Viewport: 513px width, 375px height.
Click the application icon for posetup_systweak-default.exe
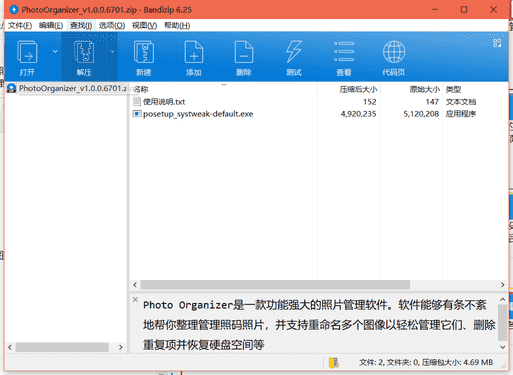(x=137, y=114)
